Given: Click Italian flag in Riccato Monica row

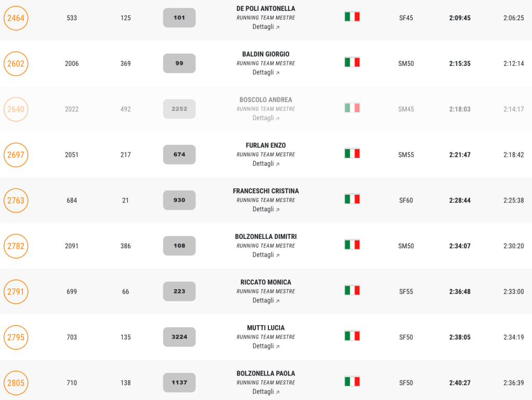Looking at the screenshot, I should tap(352, 290).
